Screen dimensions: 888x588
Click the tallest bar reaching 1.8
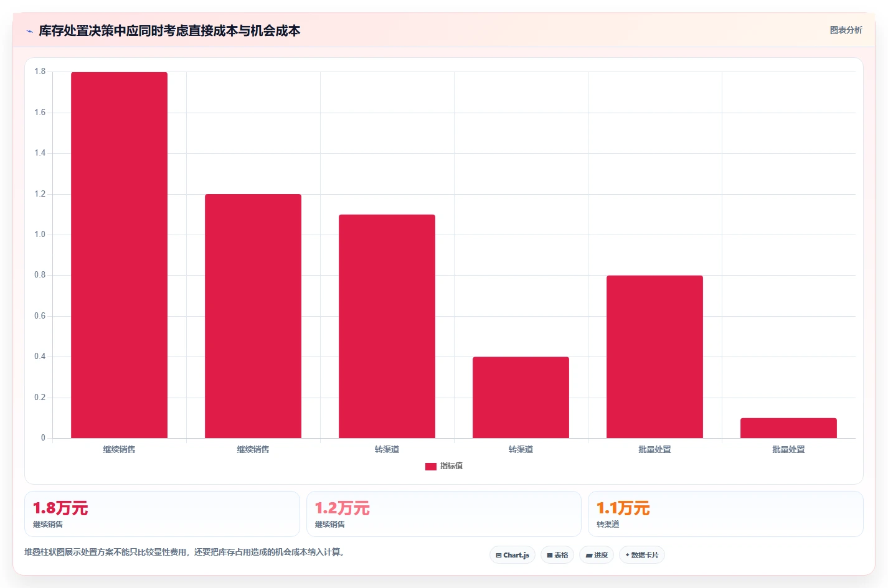[119, 255]
